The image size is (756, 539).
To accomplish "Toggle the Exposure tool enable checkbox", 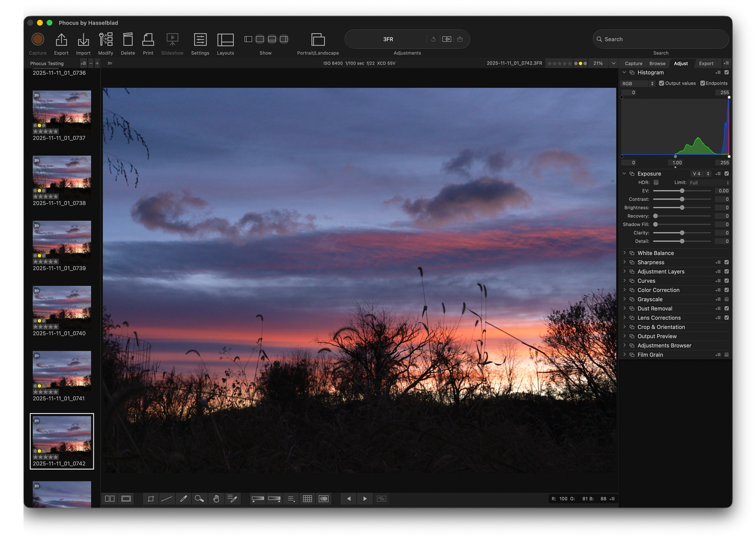I will click(x=727, y=174).
